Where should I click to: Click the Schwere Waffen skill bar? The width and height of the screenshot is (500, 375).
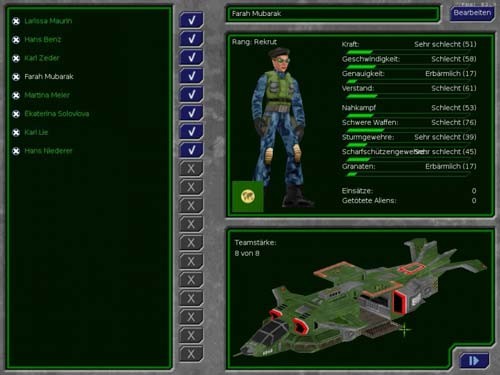click(x=407, y=130)
